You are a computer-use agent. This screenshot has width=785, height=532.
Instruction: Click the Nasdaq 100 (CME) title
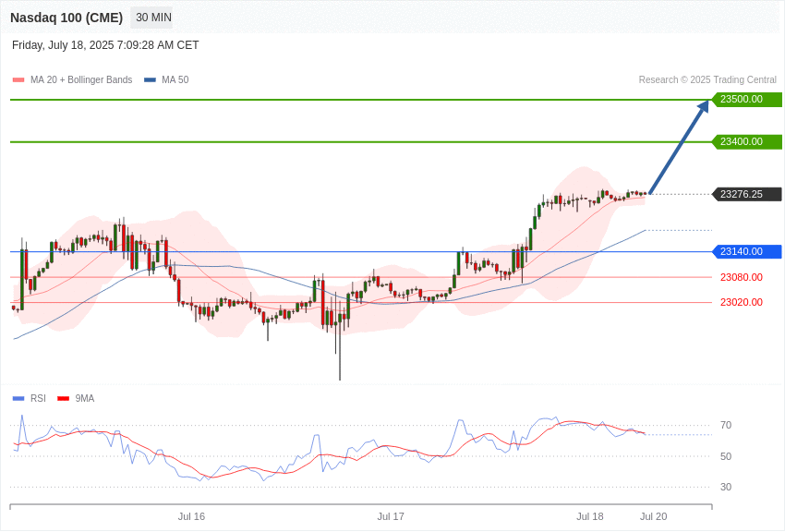(66, 18)
